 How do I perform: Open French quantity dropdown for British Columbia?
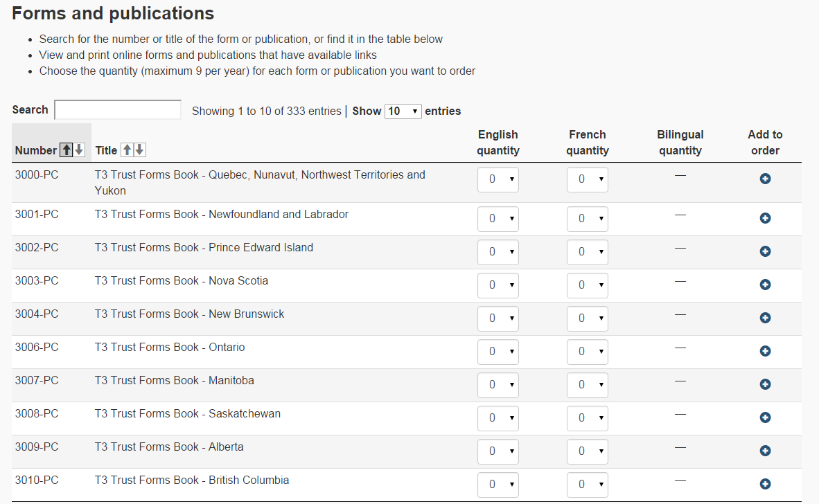click(x=587, y=485)
